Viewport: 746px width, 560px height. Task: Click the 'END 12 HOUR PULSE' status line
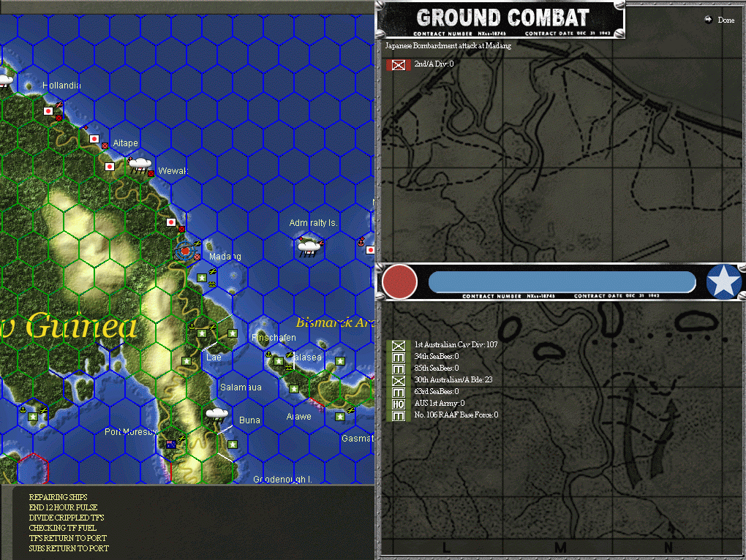coord(64,507)
